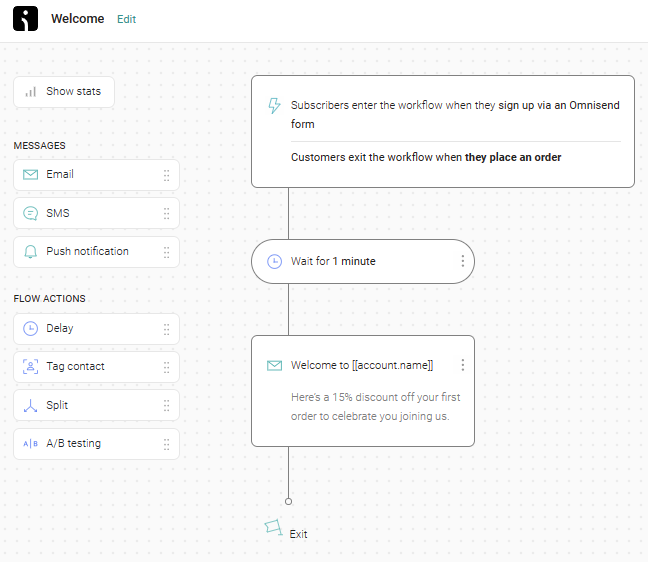
Task: Click the Edit link beside Welcome
Action: (x=126, y=19)
